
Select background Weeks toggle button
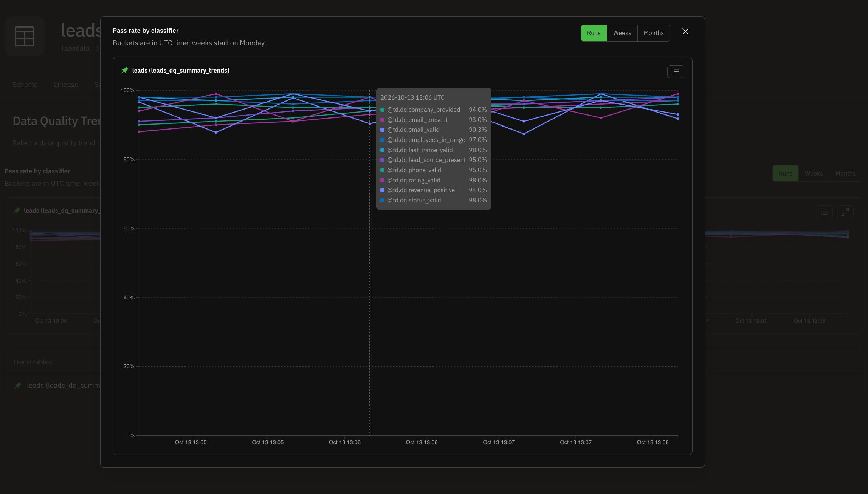click(814, 173)
